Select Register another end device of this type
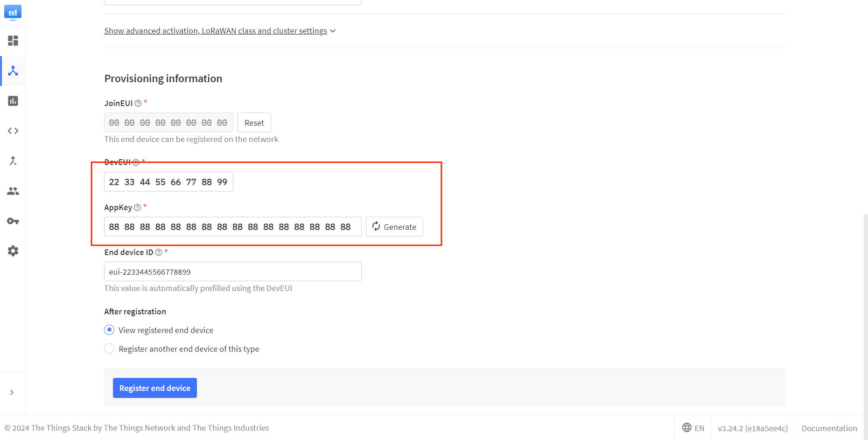 109,349
